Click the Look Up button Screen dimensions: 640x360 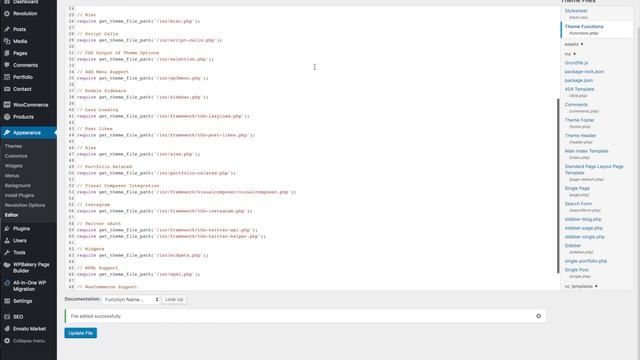174,300
